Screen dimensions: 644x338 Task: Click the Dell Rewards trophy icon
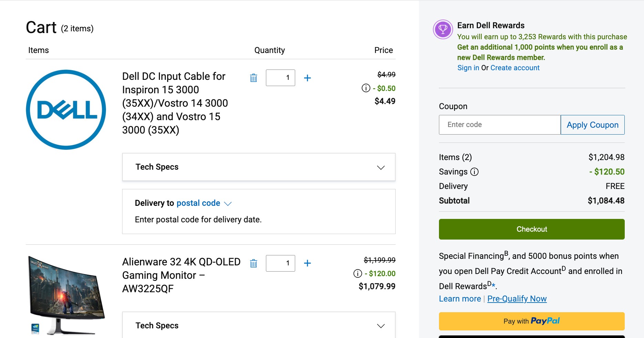coord(443,30)
